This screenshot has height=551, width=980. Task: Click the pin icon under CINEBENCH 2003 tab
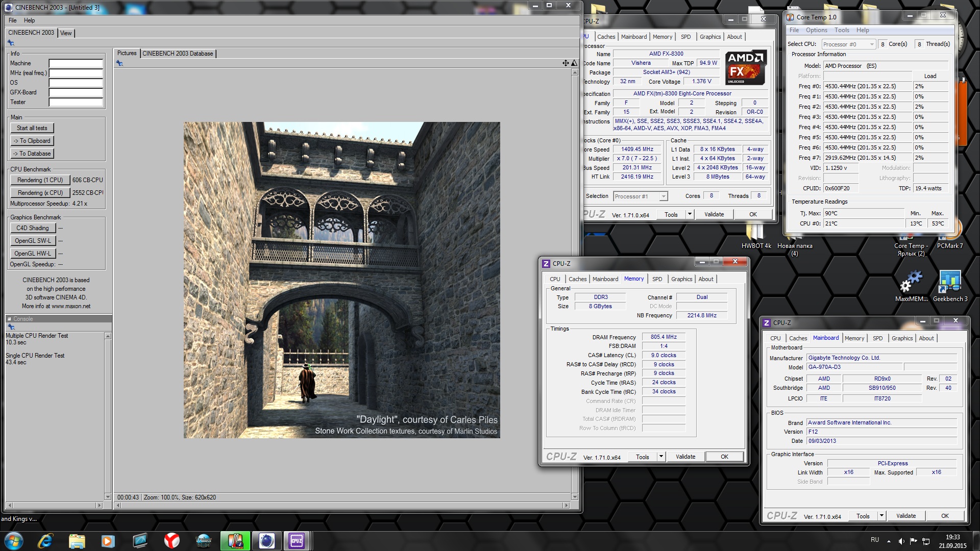pos(11,43)
